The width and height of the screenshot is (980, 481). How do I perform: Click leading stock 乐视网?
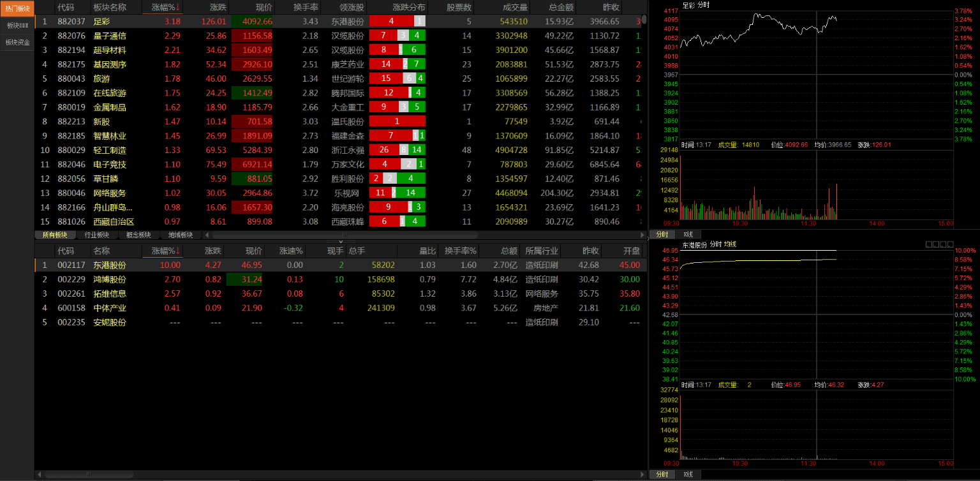coord(346,193)
